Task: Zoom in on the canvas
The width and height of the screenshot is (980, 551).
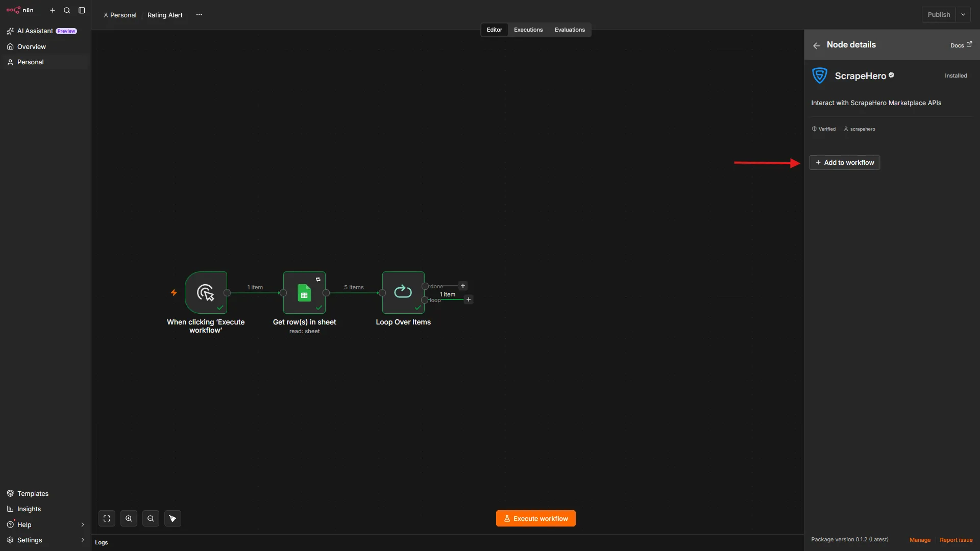Action: pyautogui.click(x=129, y=518)
